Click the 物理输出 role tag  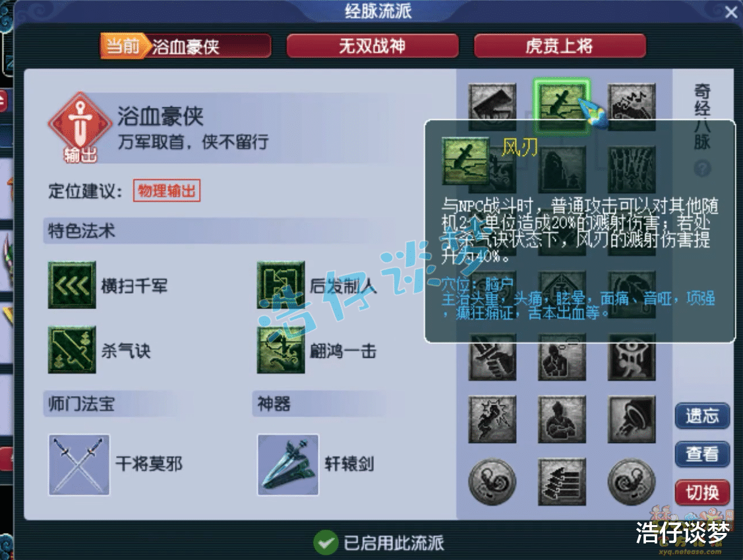click(167, 191)
